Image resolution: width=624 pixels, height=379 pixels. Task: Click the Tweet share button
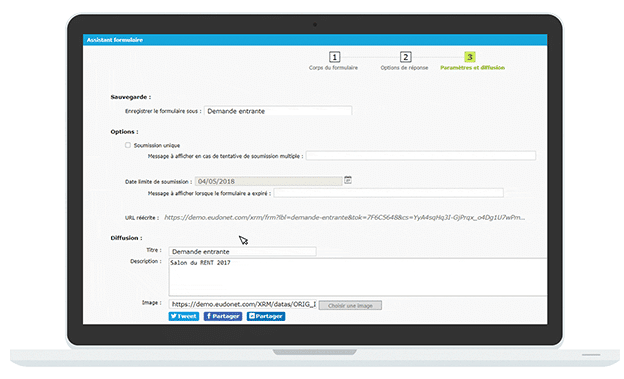click(x=184, y=316)
